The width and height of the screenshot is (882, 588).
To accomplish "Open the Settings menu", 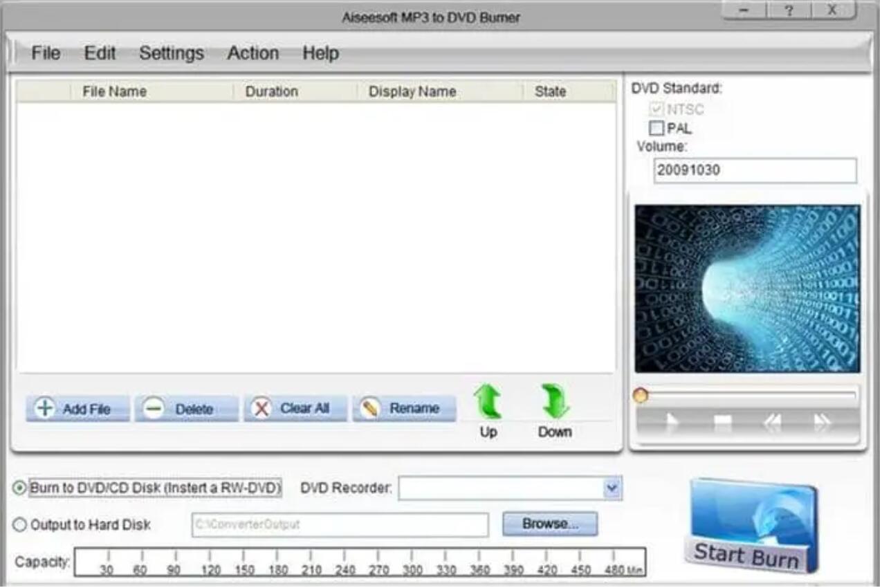I will (172, 53).
